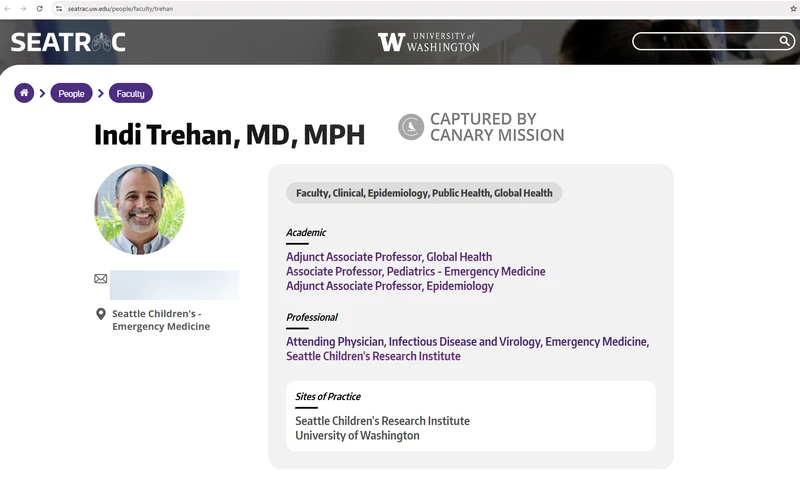Click the SEATRAC logo
Image resolution: width=800 pixels, height=488 pixels.
tap(68, 42)
